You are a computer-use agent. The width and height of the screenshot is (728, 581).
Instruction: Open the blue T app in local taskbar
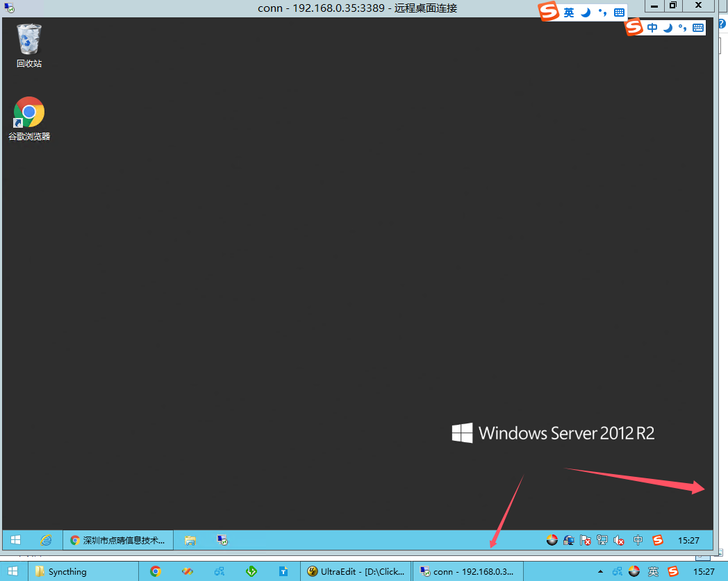(283, 571)
